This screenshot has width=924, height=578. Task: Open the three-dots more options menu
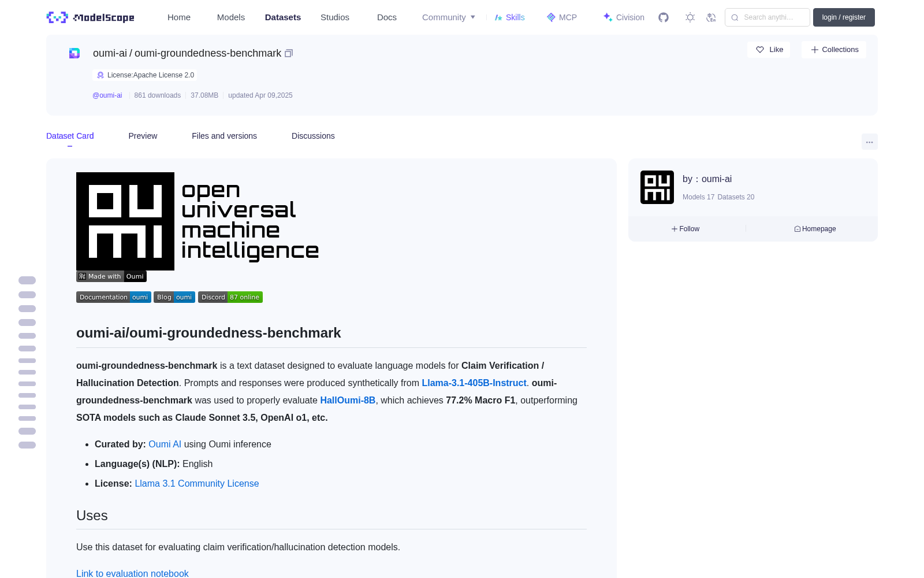(x=869, y=142)
